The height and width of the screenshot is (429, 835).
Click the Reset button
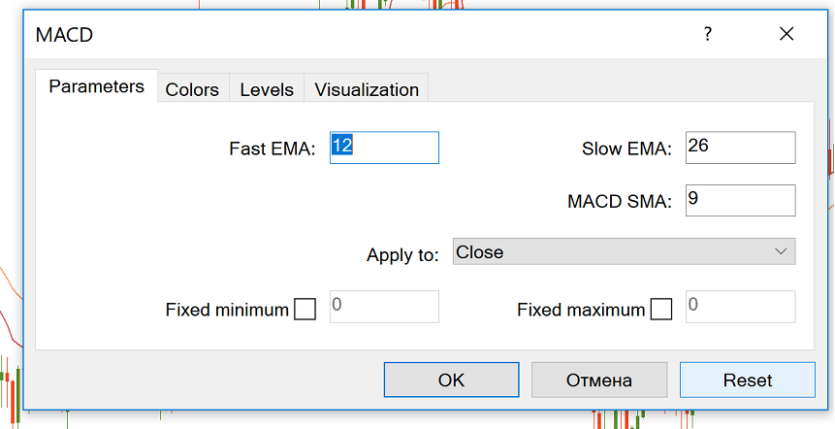point(748,380)
